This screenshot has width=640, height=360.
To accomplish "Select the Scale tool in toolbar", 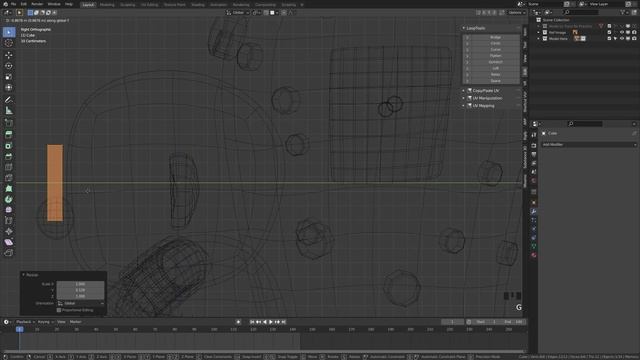I will click(x=9, y=77).
